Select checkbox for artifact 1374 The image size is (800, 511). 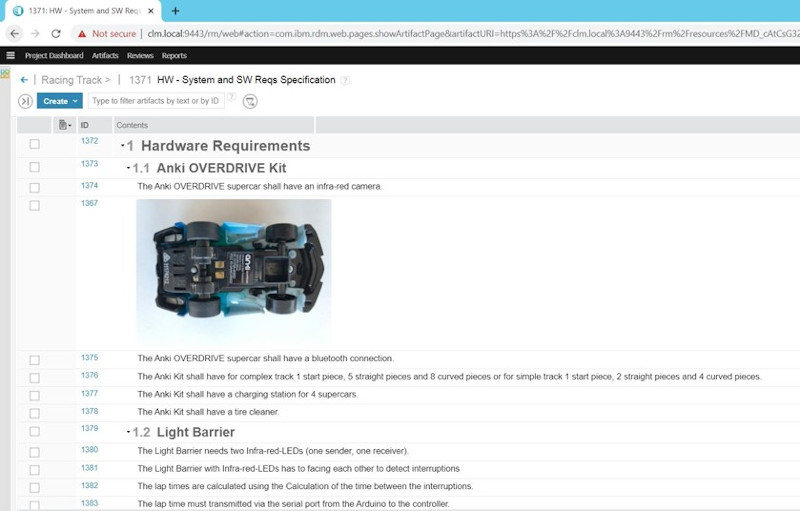coord(35,188)
